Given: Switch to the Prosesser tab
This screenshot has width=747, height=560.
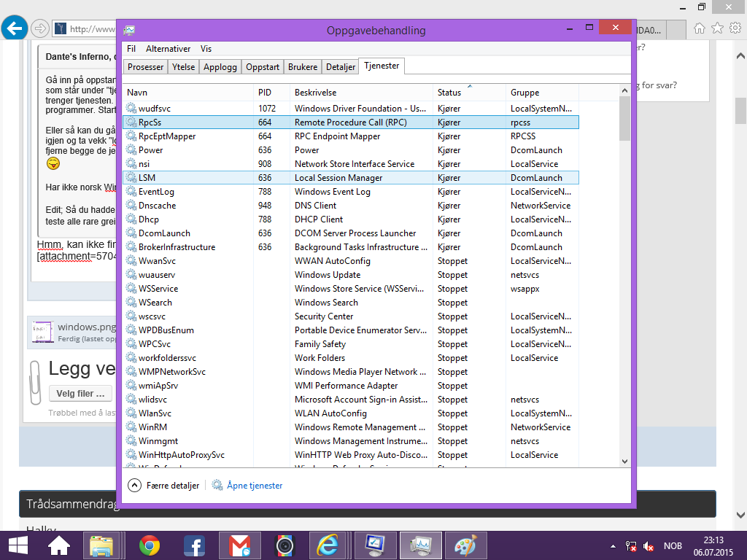Looking at the screenshot, I should (145, 67).
